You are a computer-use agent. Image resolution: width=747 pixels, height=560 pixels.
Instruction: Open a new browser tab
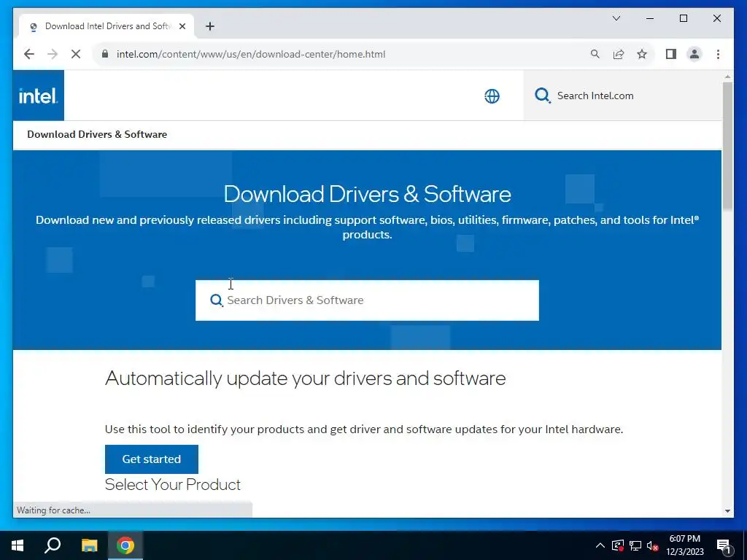pyautogui.click(x=210, y=26)
